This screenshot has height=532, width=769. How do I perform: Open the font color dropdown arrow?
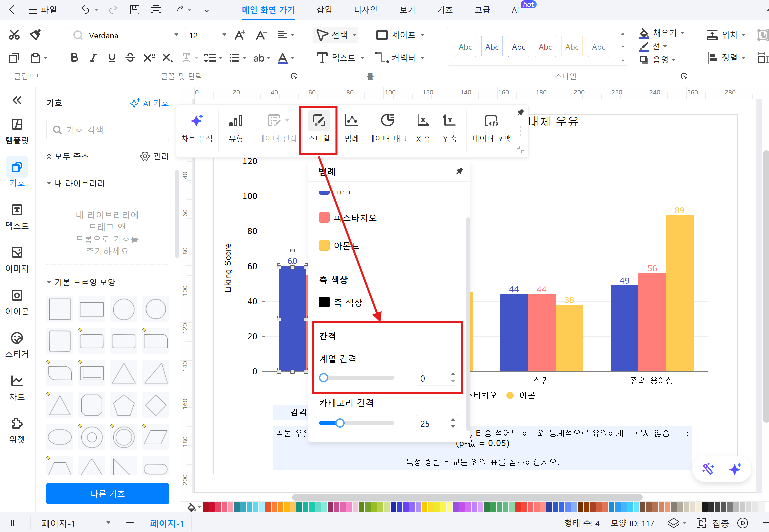click(292, 58)
